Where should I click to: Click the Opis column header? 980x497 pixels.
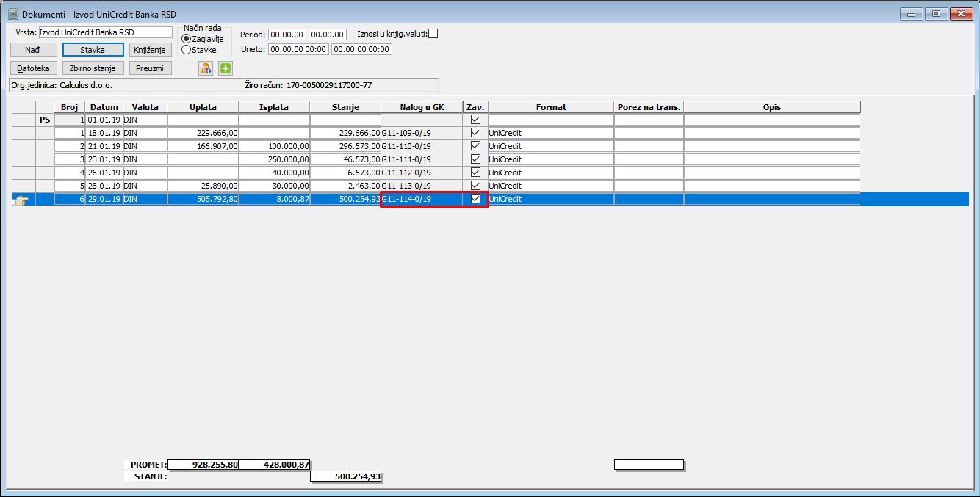pyautogui.click(x=771, y=107)
